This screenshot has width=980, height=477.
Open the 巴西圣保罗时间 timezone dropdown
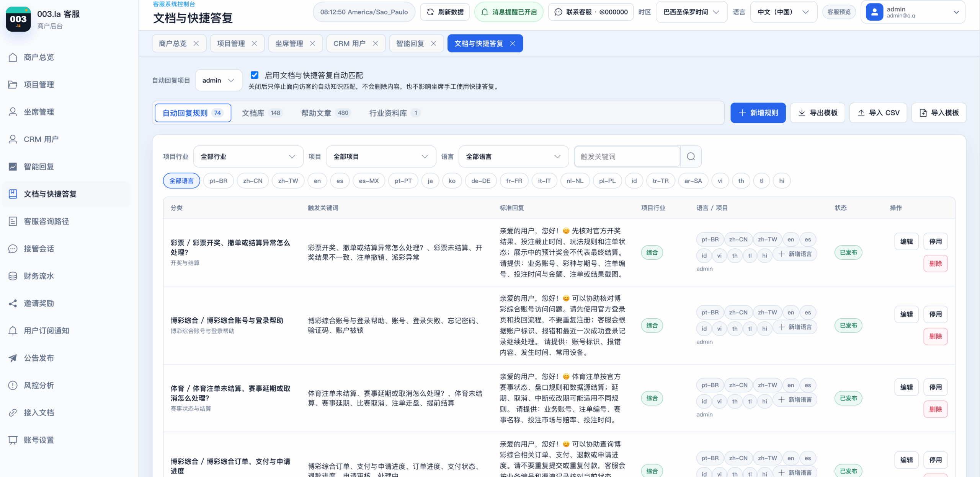(691, 12)
